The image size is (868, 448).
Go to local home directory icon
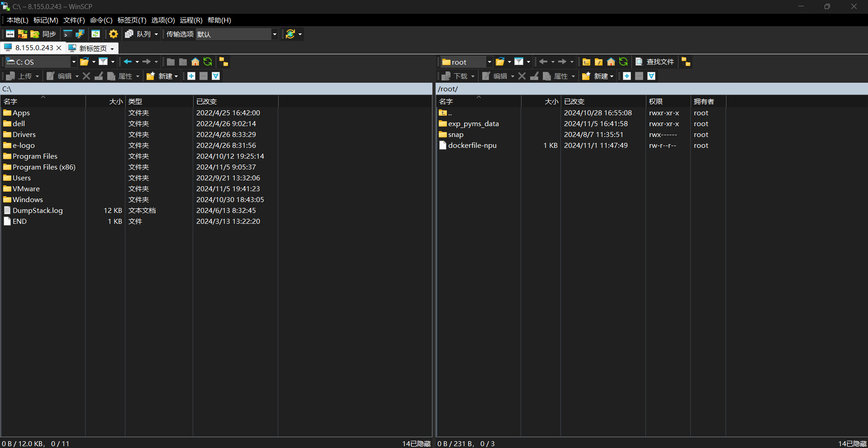pos(195,62)
